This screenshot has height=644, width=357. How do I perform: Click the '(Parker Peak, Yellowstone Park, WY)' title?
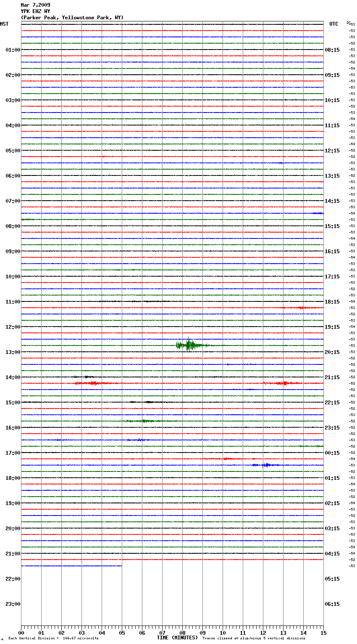click(x=72, y=18)
